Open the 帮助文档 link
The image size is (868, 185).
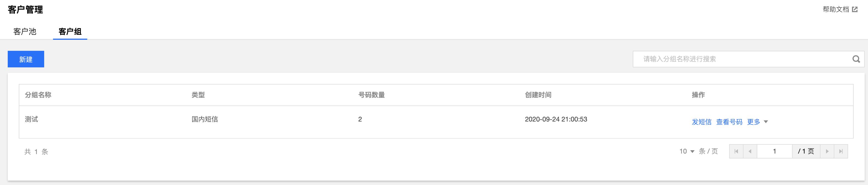[x=836, y=9]
